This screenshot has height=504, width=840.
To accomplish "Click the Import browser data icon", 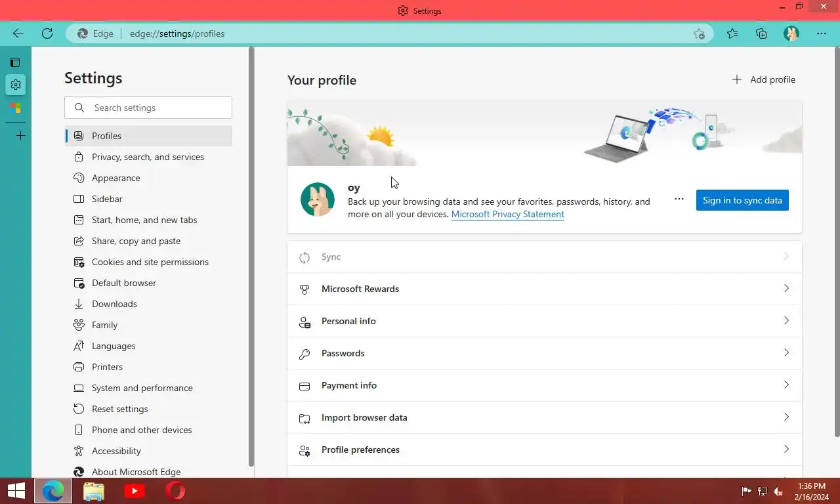I will click(304, 418).
